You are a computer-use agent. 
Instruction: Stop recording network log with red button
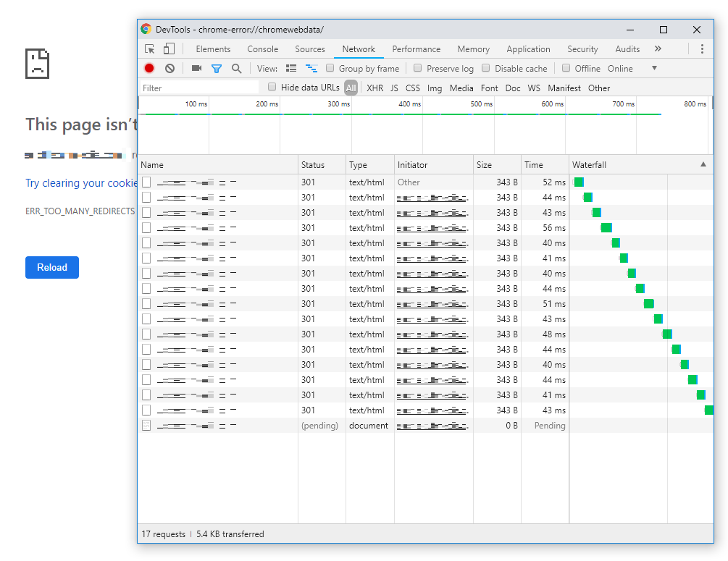149,68
